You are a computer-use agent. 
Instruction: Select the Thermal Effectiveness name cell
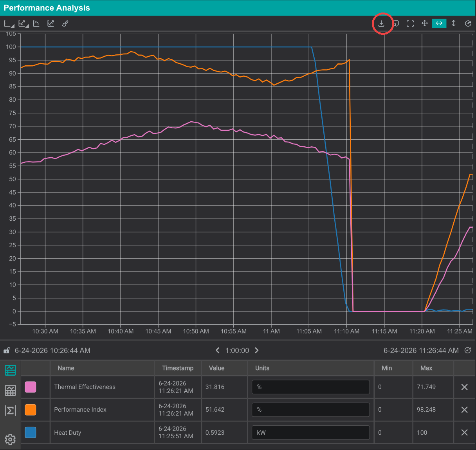tap(103, 387)
